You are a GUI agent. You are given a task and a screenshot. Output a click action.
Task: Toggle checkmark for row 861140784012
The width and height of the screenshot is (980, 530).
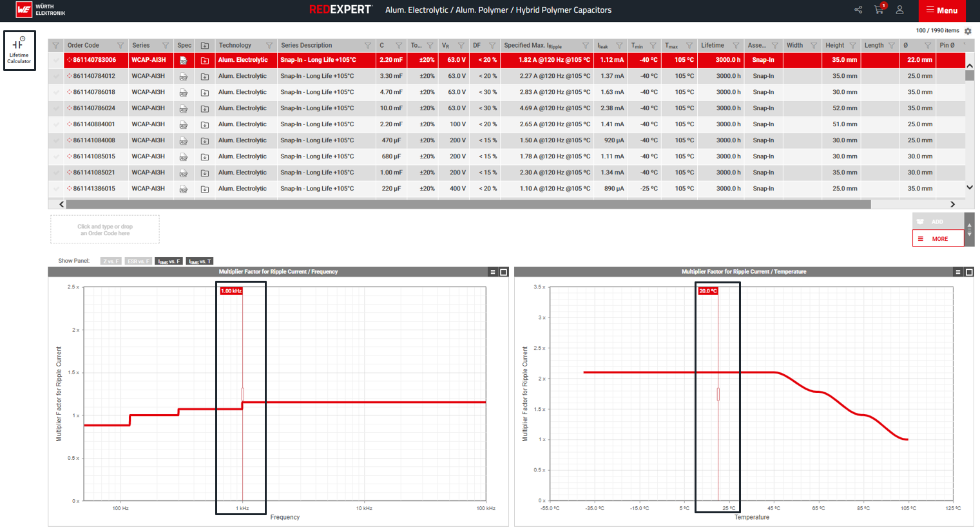56,76
